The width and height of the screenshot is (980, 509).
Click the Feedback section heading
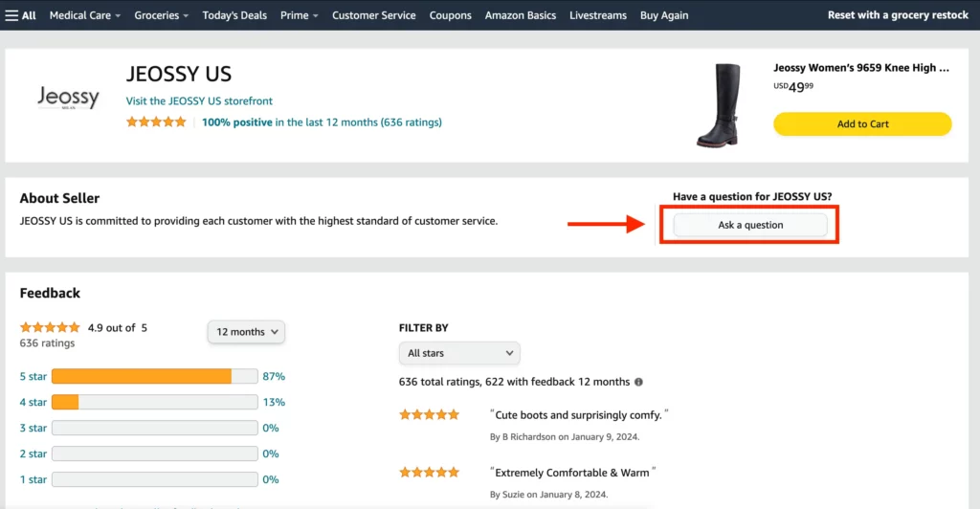pos(50,293)
